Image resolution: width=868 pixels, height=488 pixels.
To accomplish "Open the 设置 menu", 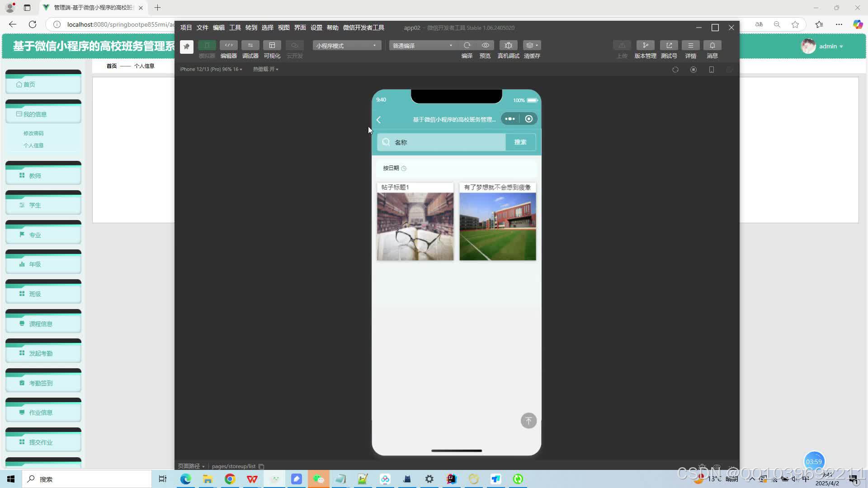I will coord(316,28).
